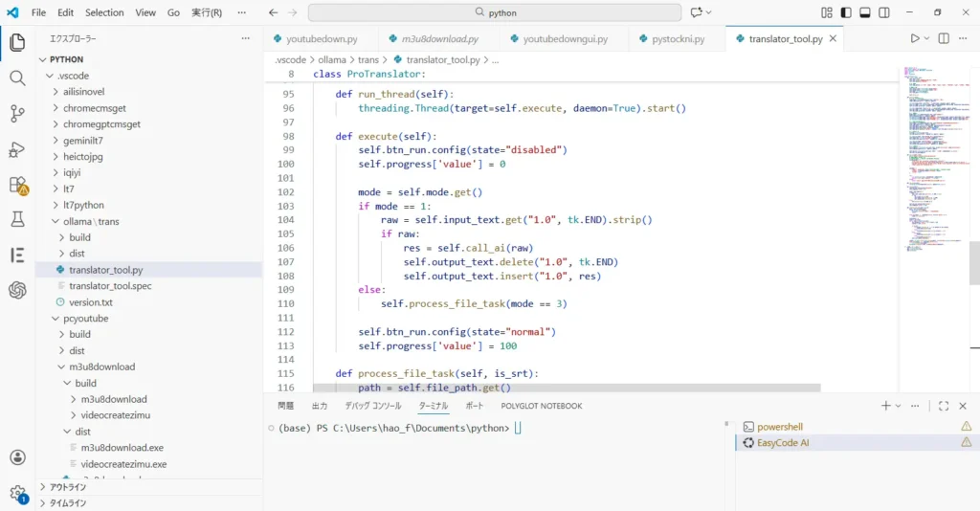The width and height of the screenshot is (980, 511).
Task: Show more menu bar items ellipsis
Action: coord(242,12)
